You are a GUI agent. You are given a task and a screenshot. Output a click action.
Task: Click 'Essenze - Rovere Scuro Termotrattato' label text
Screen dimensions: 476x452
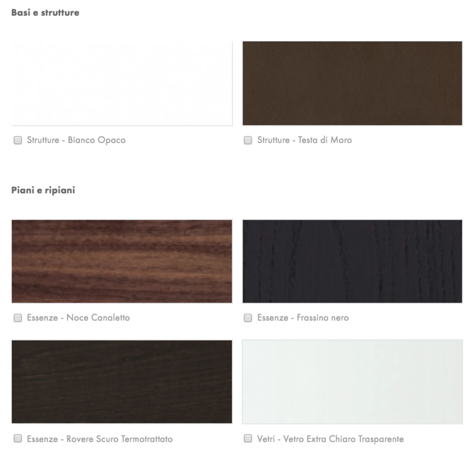[x=100, y=439]
